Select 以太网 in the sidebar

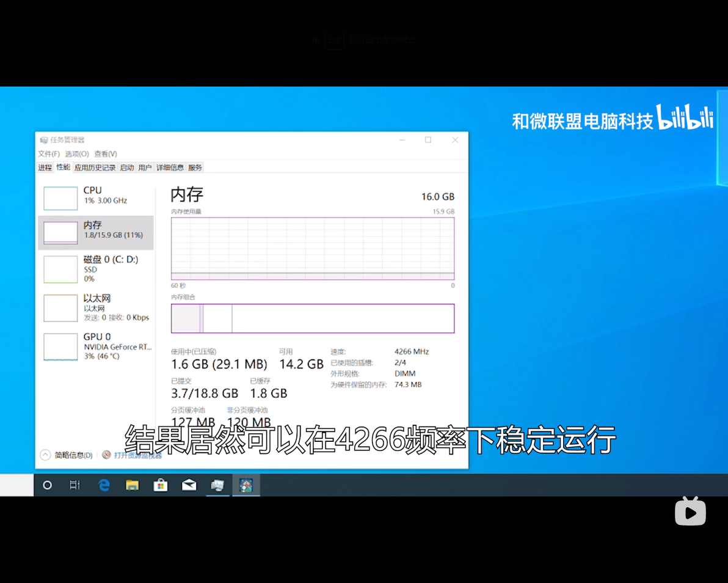point(96,307)
